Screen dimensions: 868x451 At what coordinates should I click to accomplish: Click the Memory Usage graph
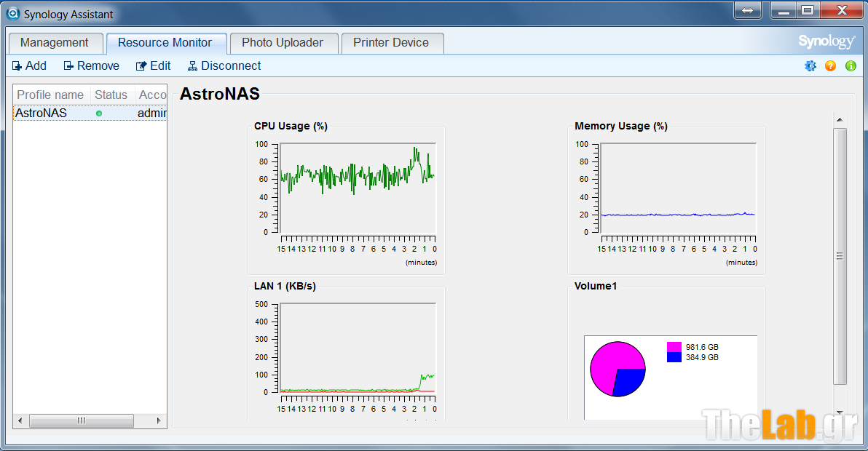[x=678, y=188]
